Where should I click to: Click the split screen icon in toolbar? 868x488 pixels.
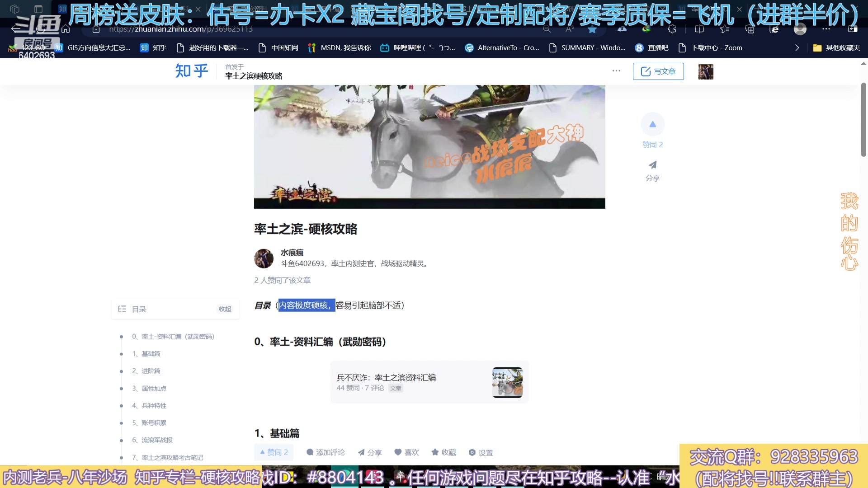pos(699,29)
